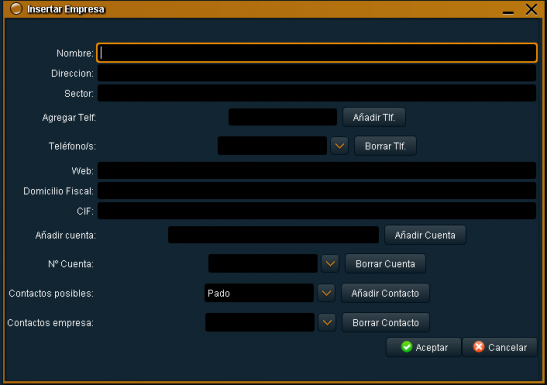Click the Borrar Contacto button
Viewport: 547px width, 385px height.
point(385,323)
